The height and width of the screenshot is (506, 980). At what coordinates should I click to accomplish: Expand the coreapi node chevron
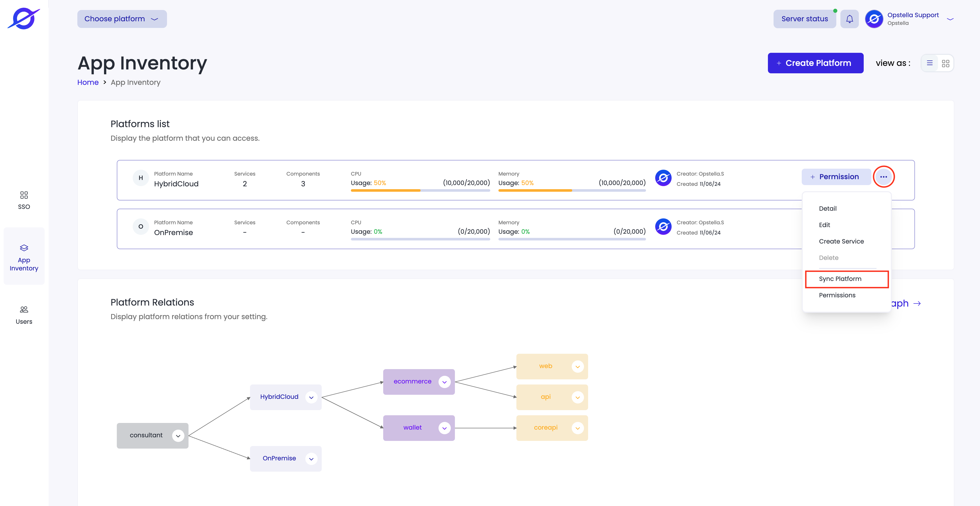[x=578, y=428]
